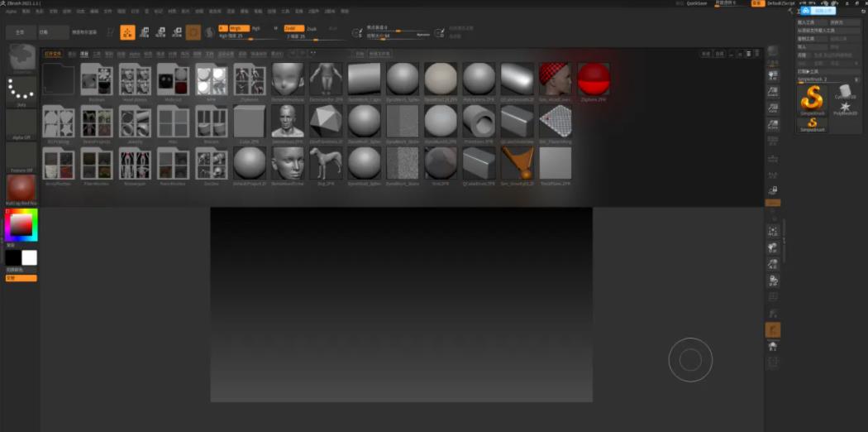868x432 pixels.
Task: Toggle the Mrgb channel button
Action: coord(239,28)
